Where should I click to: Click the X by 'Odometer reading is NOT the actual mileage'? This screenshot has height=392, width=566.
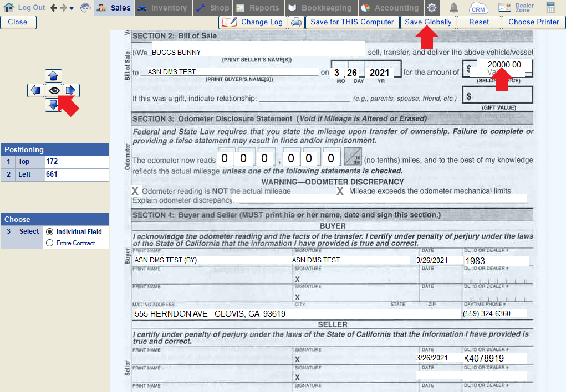click(x=135, y=191)
